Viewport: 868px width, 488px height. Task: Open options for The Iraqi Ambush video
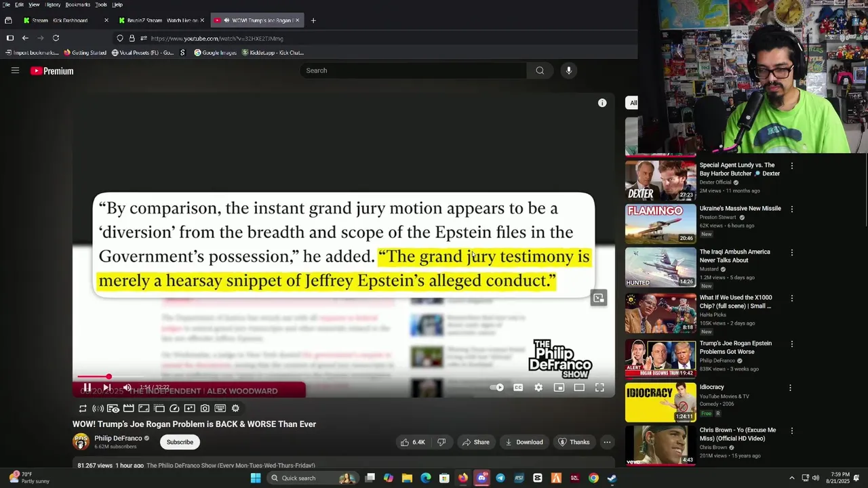[x=791, y=253]
